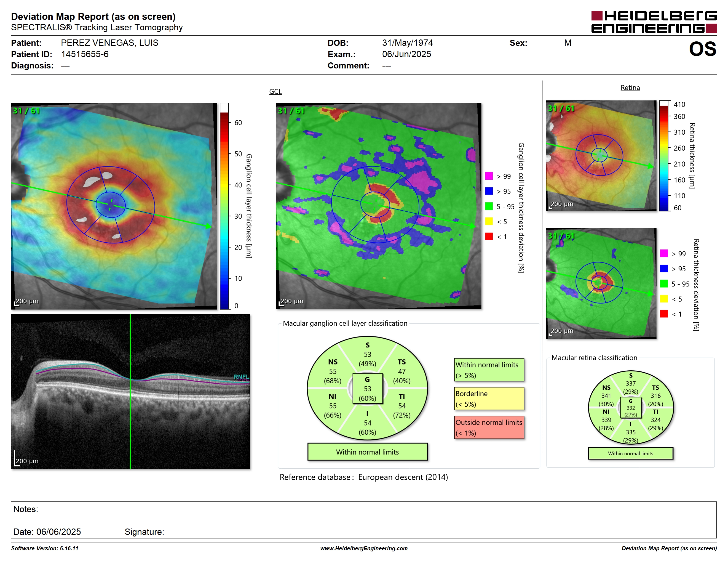The image size is (728, 563).
Task: Click the retina 'Within normal limits' result box
Action: (631, 453)
